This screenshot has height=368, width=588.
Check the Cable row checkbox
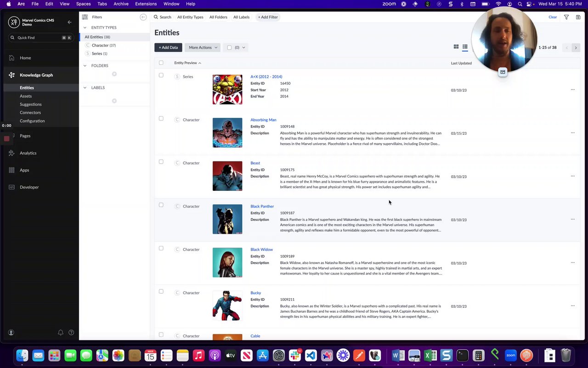click(161, 334)
